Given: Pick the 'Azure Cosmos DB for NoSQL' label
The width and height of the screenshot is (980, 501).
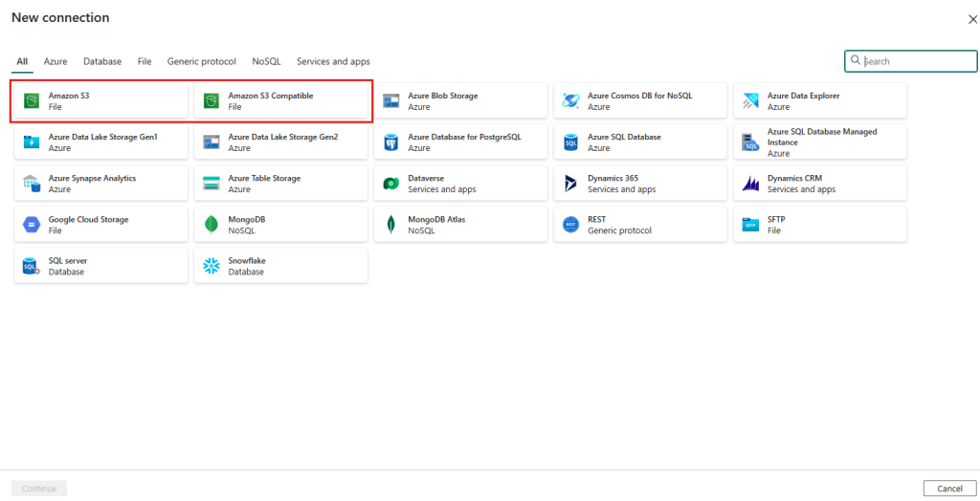Looking at the screenshot, I should (x=639, y=96).
